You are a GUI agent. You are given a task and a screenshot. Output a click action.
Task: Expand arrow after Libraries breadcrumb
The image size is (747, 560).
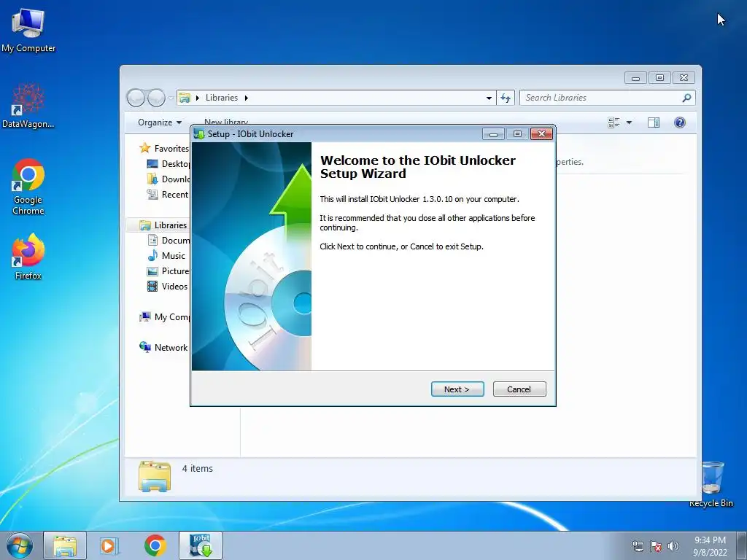point(247,98)
